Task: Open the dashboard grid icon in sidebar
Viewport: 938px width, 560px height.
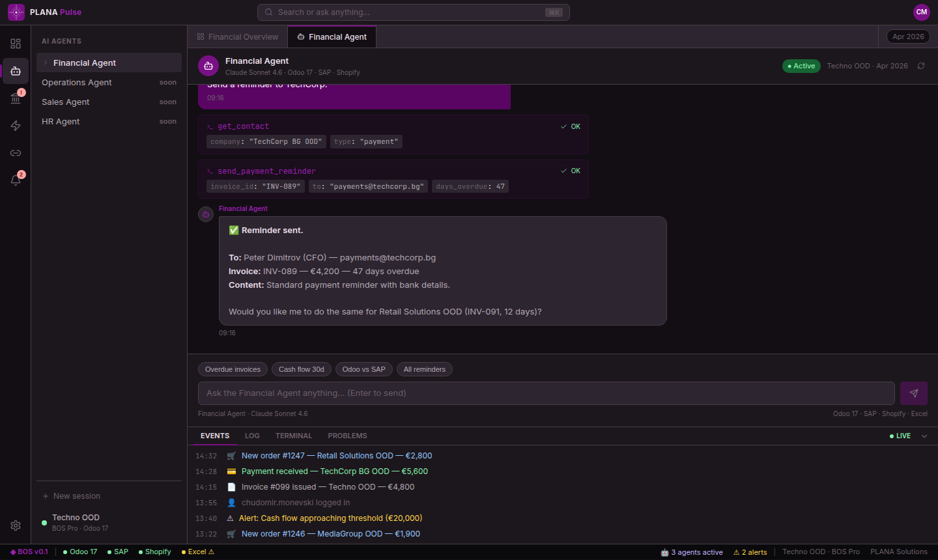Action: (x=16, y=44)
